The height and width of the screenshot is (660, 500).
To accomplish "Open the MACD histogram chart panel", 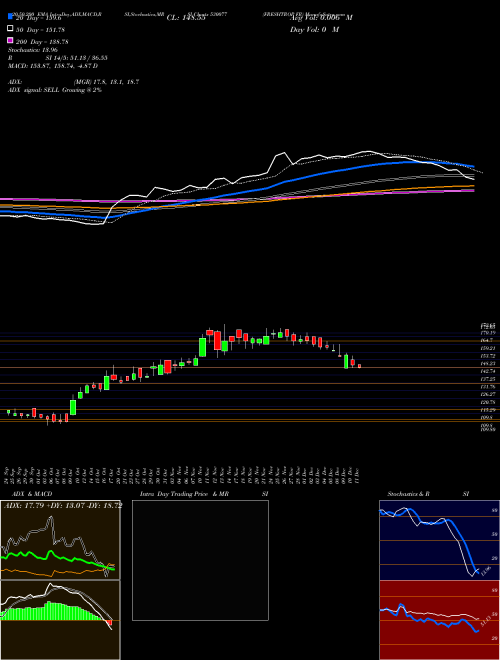I will coord(61,620).
